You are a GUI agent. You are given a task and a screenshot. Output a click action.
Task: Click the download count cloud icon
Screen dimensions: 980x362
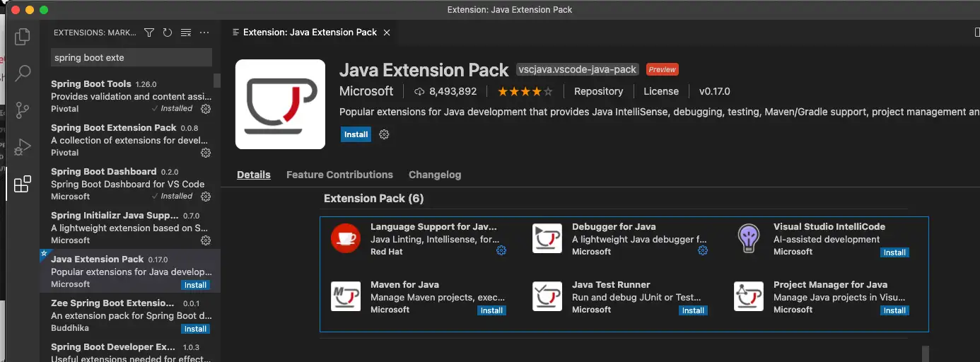click(419, 92)
